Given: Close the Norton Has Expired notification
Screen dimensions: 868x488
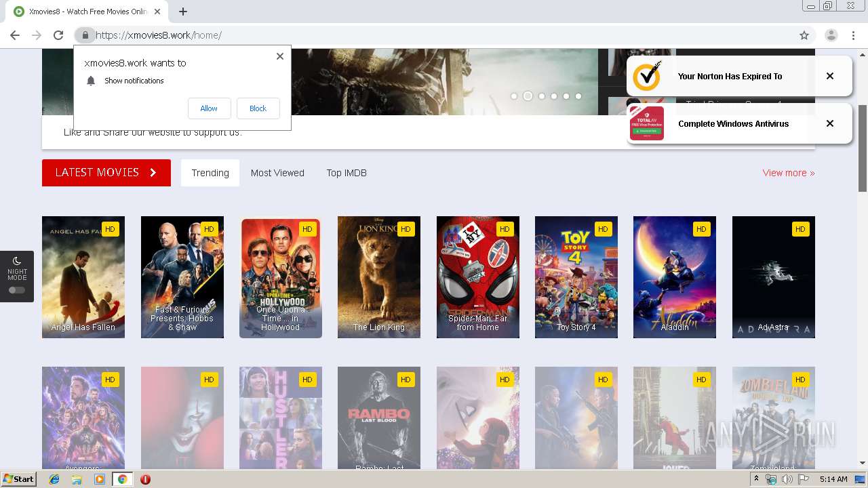Looking at the screenshot, I should (x=830, y=76).
